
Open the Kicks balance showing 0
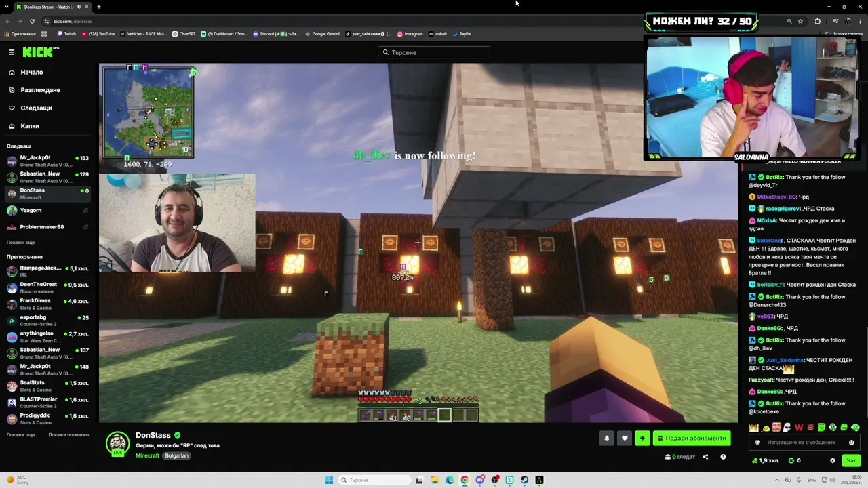point(794,461)
